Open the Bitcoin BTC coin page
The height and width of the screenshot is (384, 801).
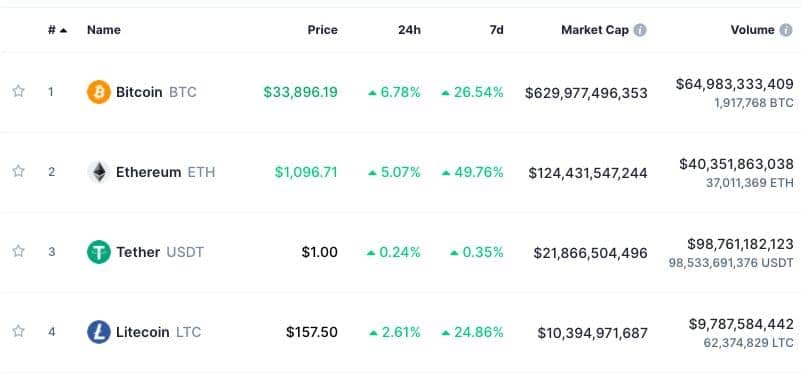[x=156, y=92]
